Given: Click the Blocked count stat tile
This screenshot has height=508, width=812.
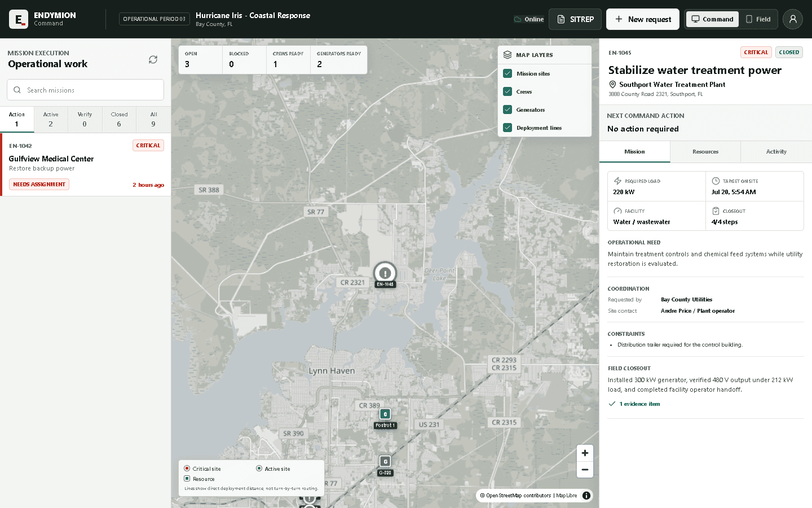Looking at the screenshot, I should (x=244, y=60).
